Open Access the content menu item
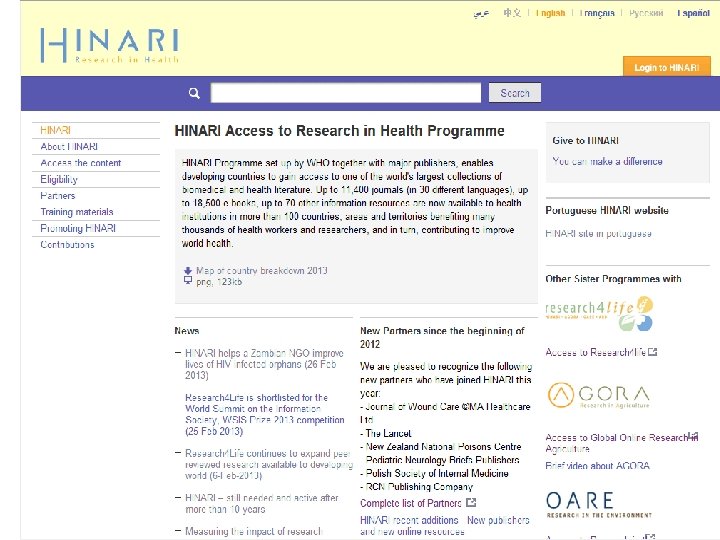The height and width of the screenshot is (540, 720). (x=80, y=163)
